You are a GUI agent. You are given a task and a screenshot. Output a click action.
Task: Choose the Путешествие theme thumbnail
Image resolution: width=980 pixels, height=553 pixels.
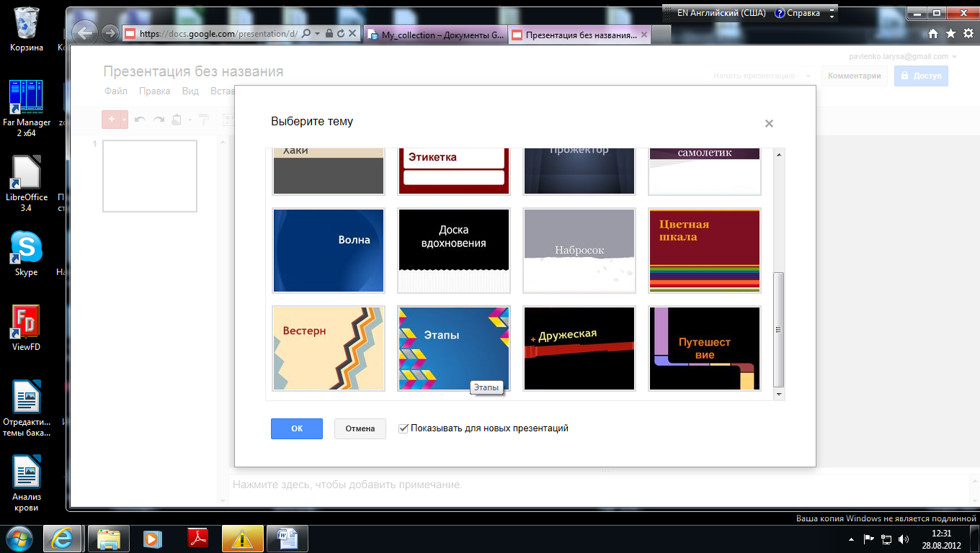click(705, 349)
